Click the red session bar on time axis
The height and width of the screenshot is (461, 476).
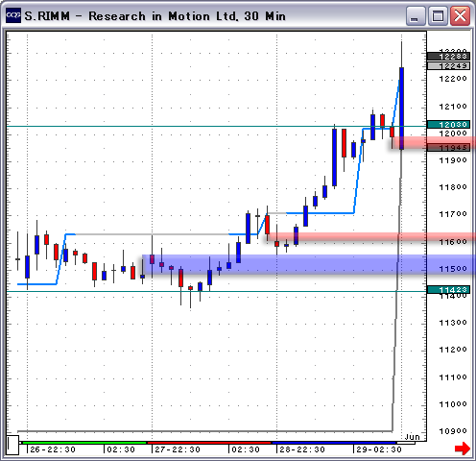pos(208,443)
